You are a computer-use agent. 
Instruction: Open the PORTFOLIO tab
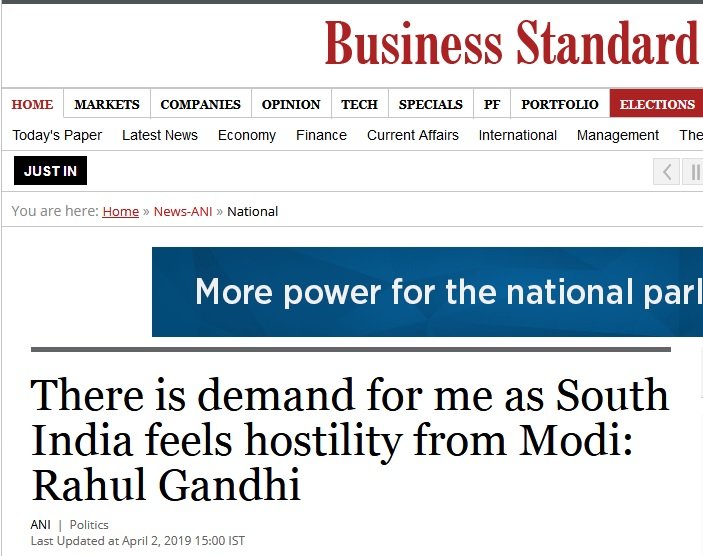coord(560,104)
